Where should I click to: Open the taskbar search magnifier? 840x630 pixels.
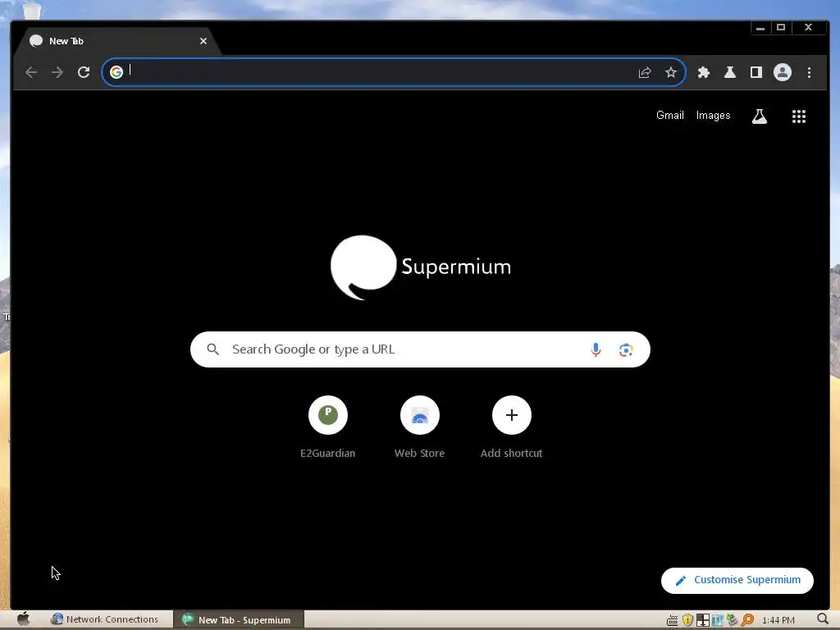(x=823, y=620)
